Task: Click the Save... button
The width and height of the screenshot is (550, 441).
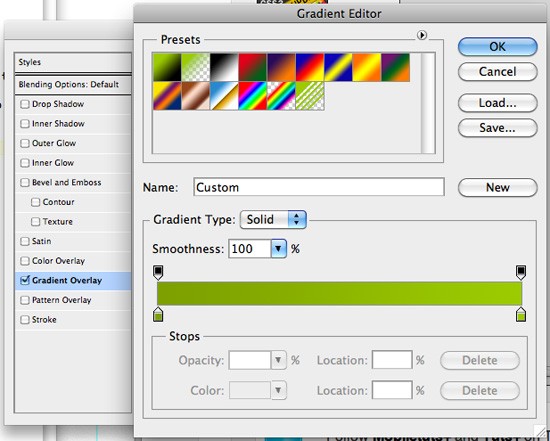Action: click(x=497, y=128)
